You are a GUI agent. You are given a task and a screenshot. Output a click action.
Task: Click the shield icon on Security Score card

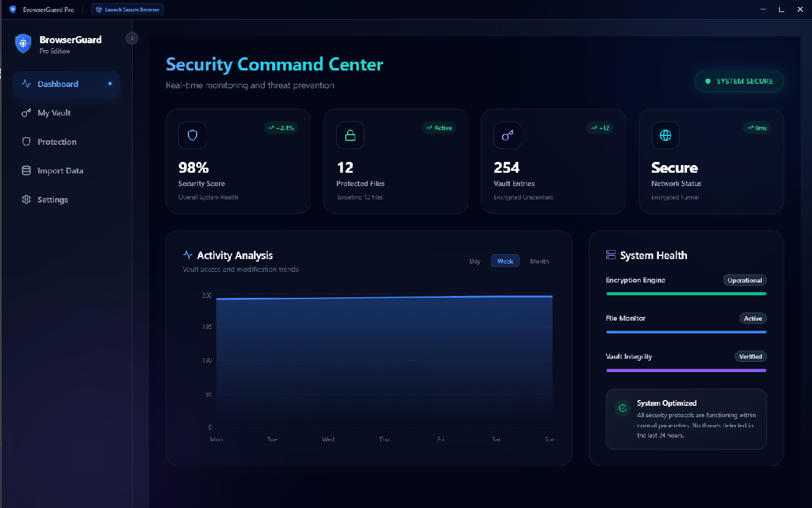(192, 135)
